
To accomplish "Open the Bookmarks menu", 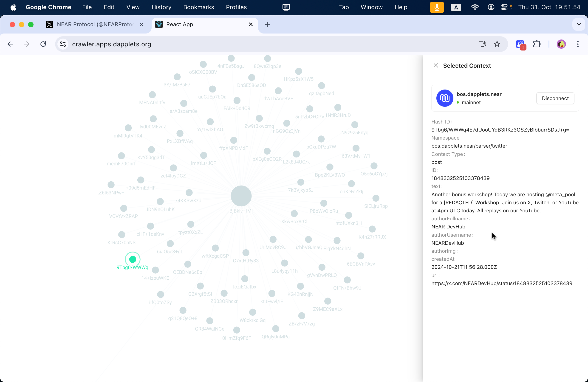I will click(198, 7).
